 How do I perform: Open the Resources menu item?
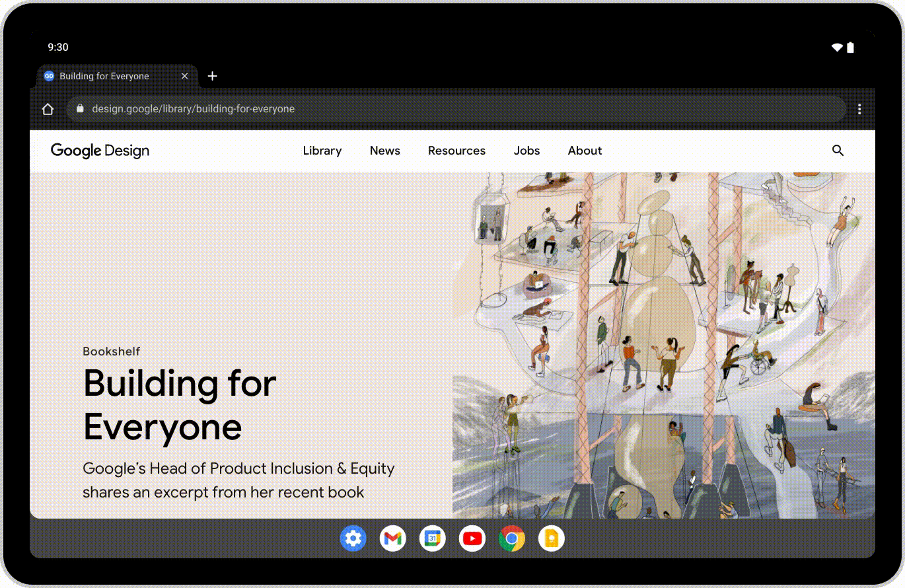tap(456, 151)
